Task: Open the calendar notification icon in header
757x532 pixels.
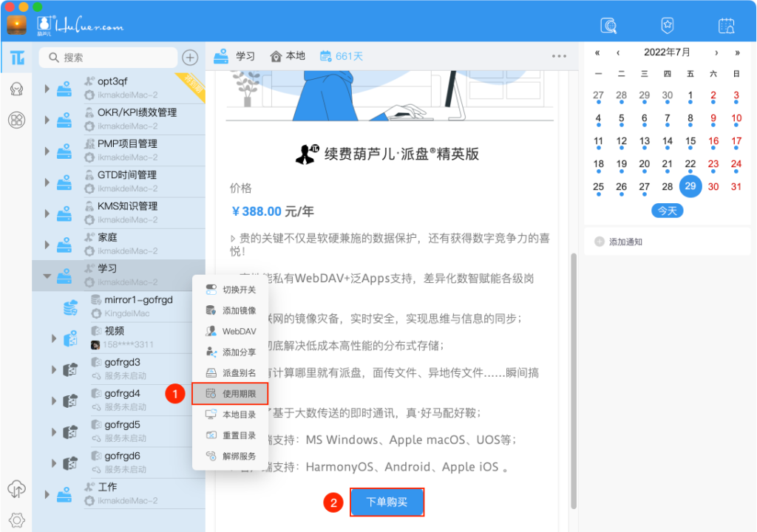Action: [x=726, y=25]
